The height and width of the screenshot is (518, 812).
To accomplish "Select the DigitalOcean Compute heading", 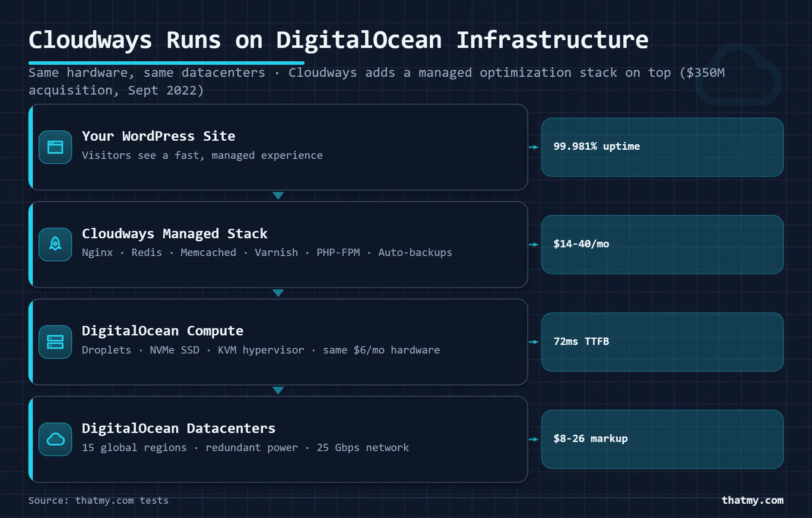I will click(x=162, y=331).
